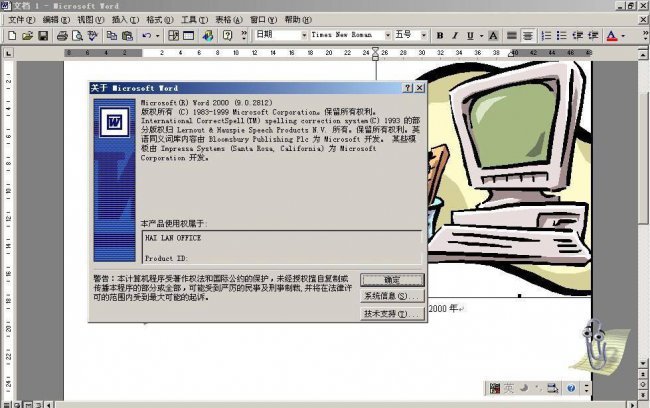The image size is (650, 408).
Task: Click the Web hyperlink globe icon
Action: coord(208,36)
